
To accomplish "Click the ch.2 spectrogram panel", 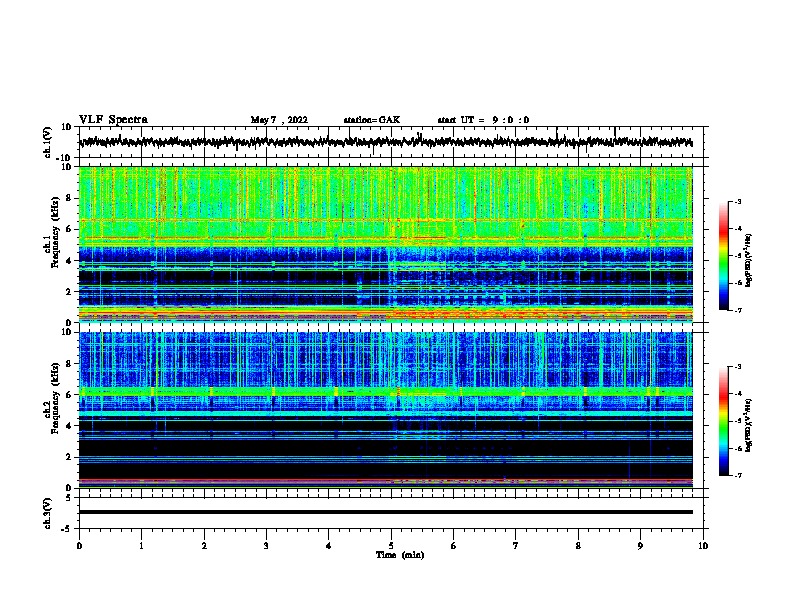I will click(386, 410).
